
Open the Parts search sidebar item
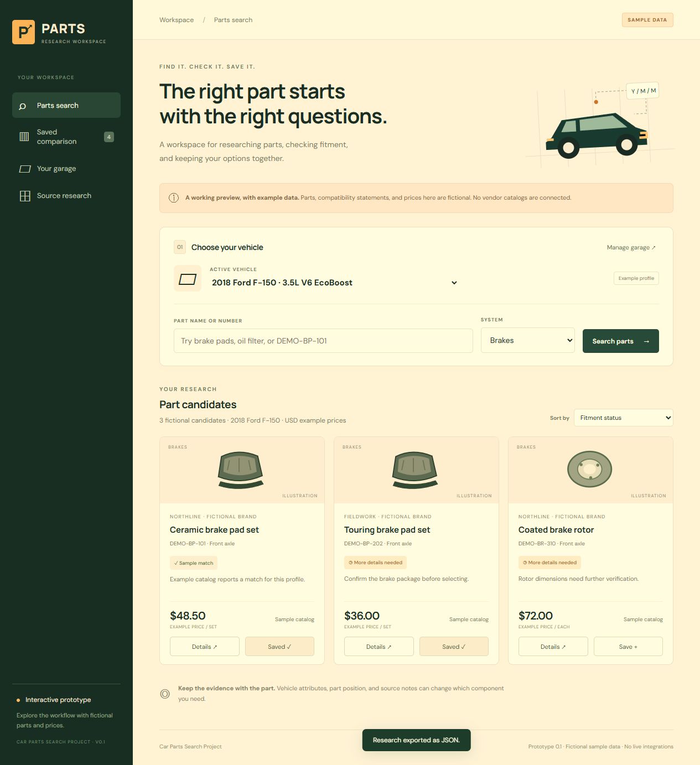click(66, 105)
